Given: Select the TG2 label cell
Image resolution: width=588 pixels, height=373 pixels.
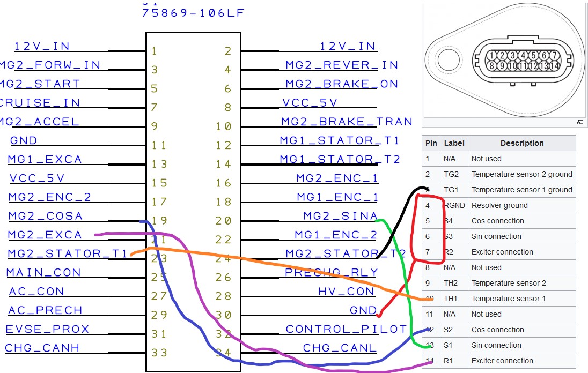Looking at the screenshot, I should tap(454, 174).
